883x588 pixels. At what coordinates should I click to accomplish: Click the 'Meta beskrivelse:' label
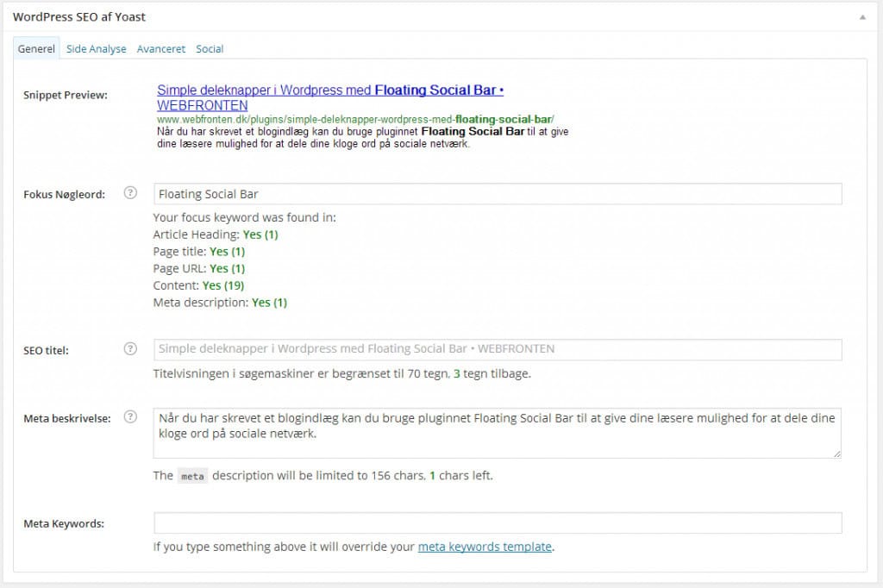67,418
